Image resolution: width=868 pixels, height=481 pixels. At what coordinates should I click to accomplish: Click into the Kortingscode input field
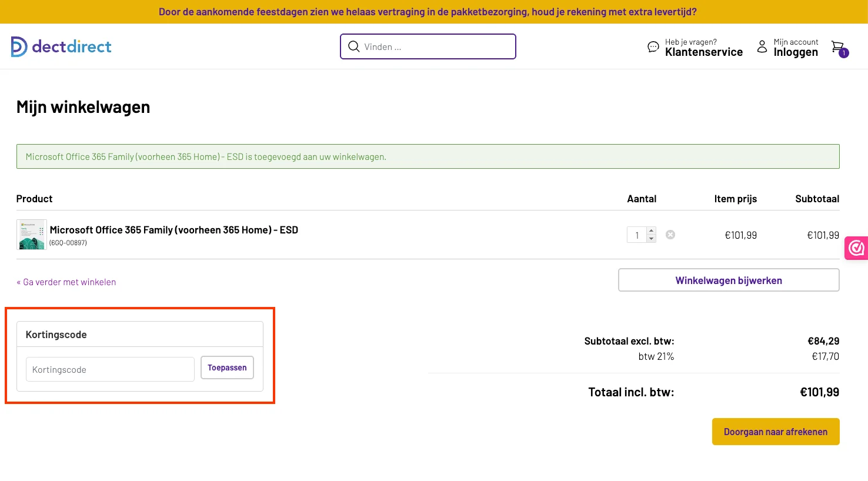pos(110,369)
